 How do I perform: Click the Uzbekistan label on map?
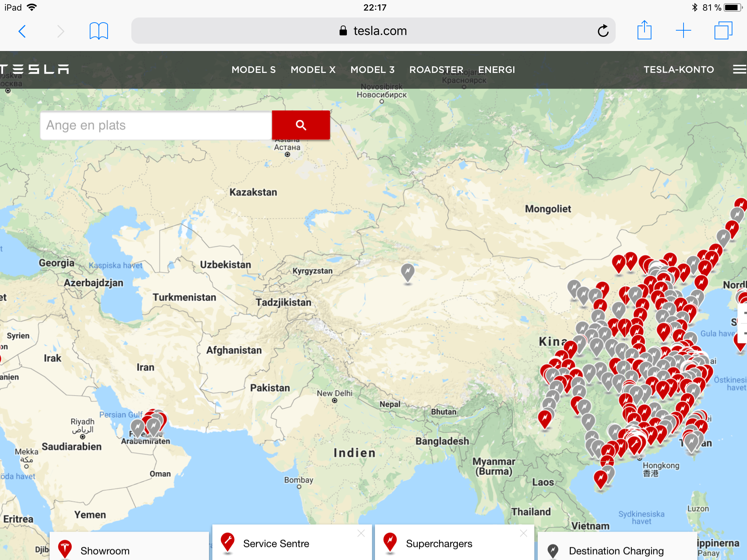pyautogui.click(x=225, y=265)
